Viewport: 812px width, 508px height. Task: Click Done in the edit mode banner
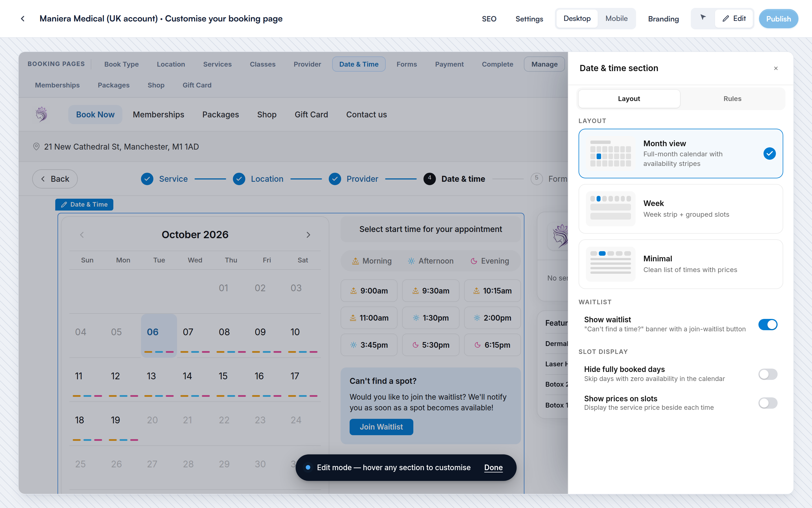(493, 468)
